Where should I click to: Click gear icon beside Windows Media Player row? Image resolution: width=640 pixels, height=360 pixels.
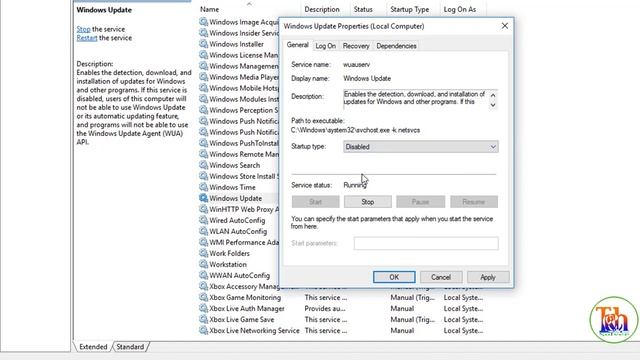tap(203, 77)
